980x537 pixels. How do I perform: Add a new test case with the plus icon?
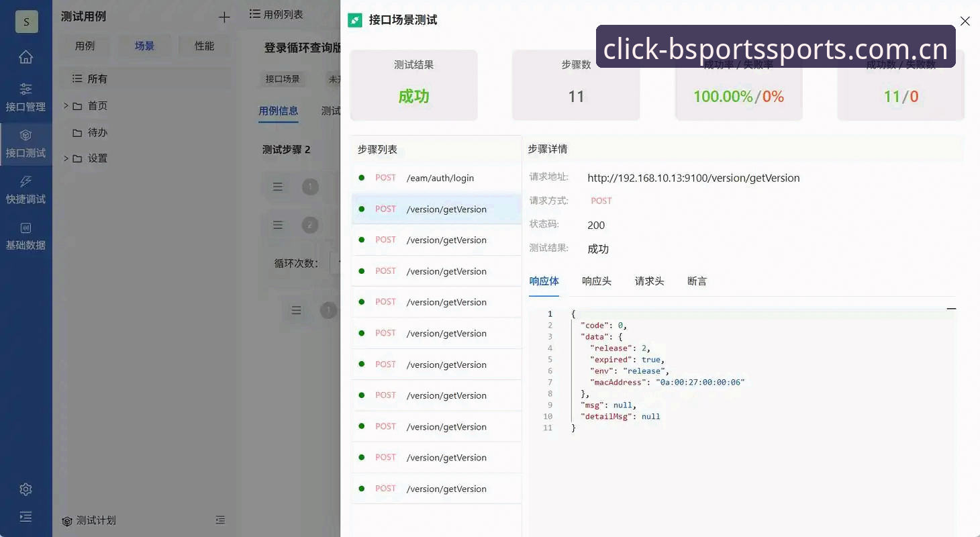[224, 17]
